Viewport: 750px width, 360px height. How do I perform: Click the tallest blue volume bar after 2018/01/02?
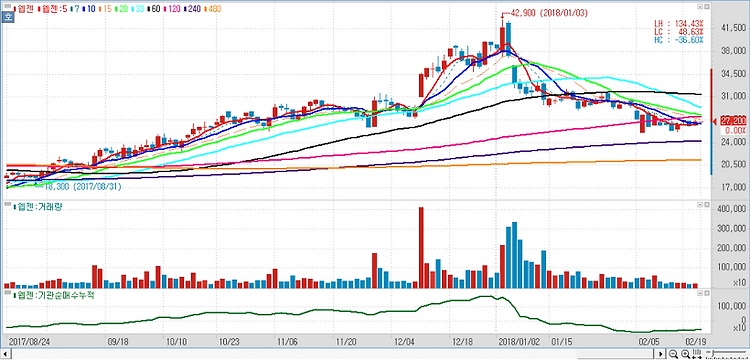(515, 255)
